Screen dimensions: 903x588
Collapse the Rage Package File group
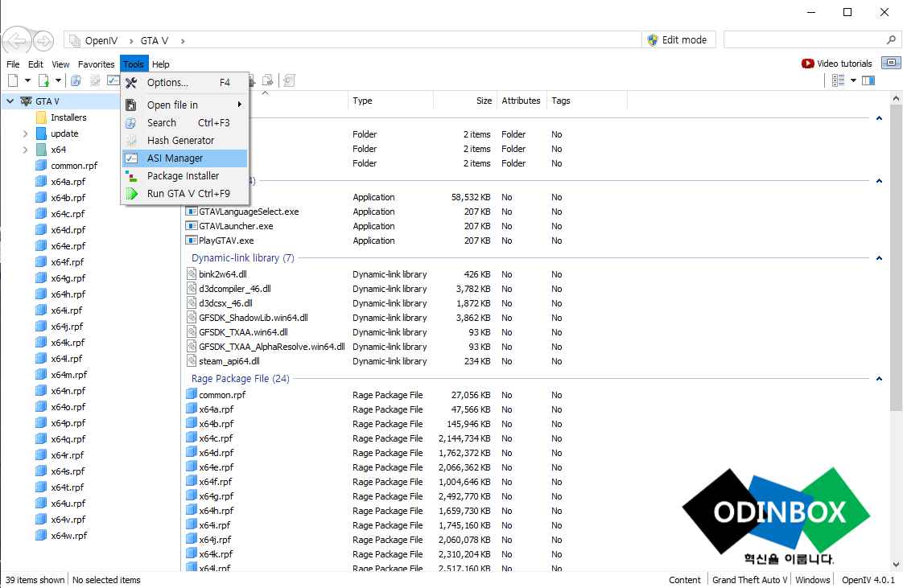point(879,379)
